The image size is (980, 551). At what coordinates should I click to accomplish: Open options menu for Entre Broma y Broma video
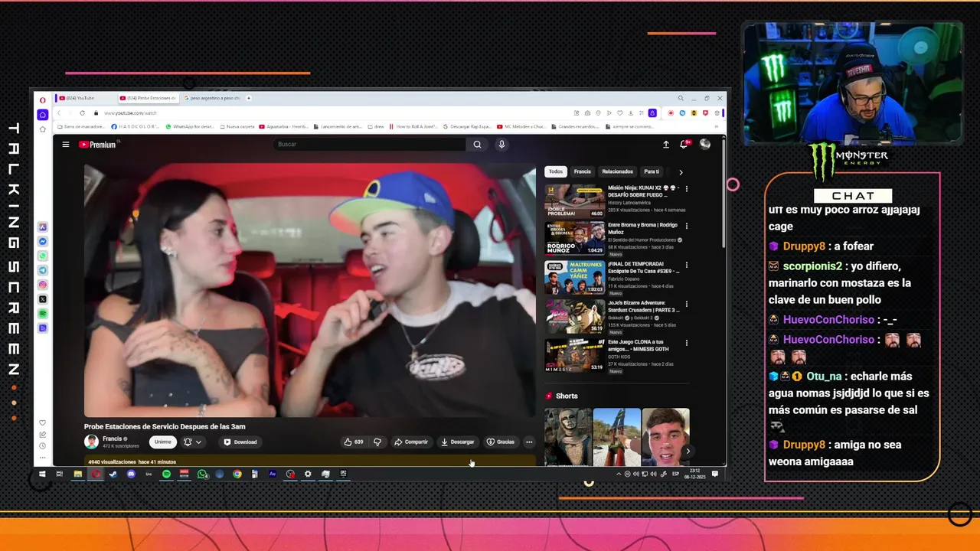coord(686,226)
